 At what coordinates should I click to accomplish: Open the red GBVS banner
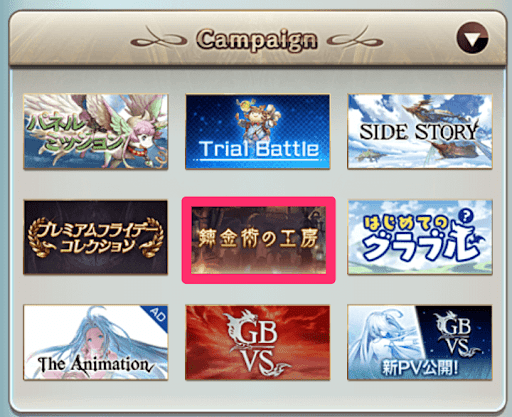[258, 343]
